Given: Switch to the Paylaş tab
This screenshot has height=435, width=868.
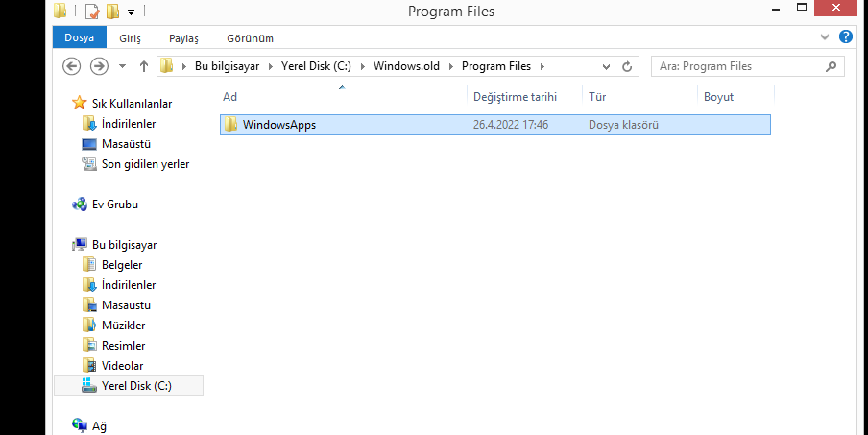Looking at the screenshot, I should coord(183,38).
